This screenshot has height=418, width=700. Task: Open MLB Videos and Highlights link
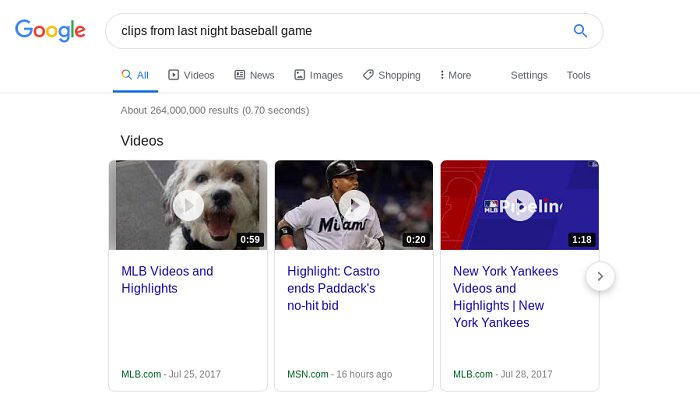(x=167, y=279)
